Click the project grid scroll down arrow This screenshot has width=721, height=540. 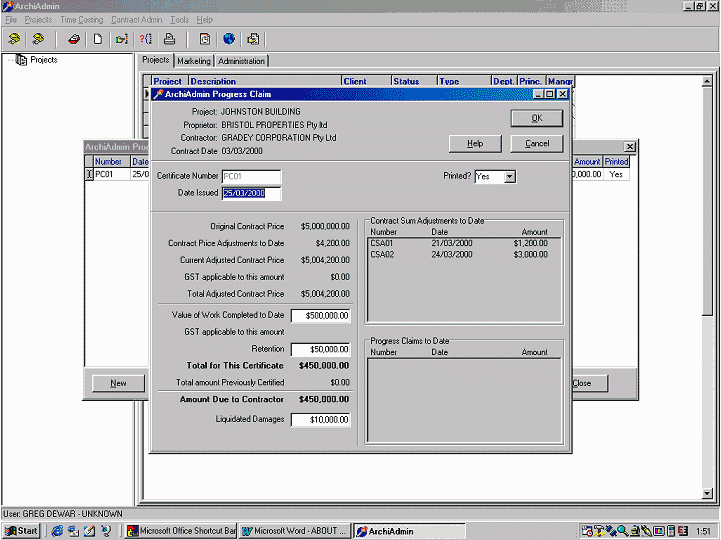(707, 494)
